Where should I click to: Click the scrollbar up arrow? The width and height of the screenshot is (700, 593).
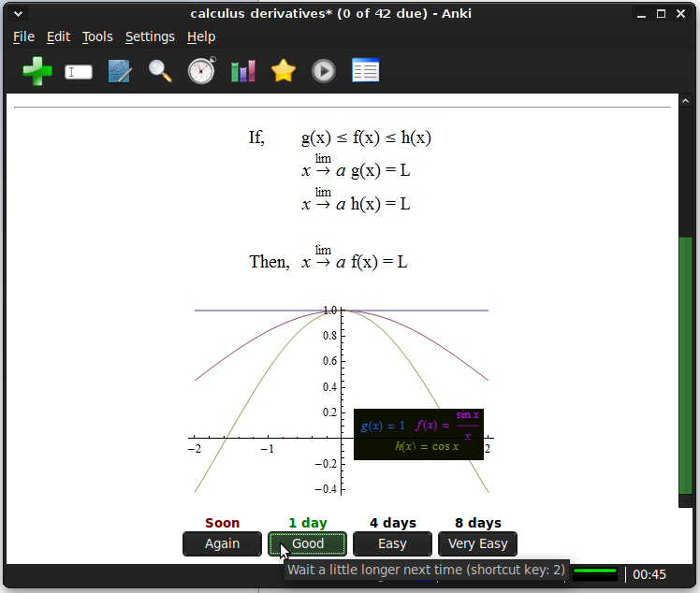click(685, 101)
